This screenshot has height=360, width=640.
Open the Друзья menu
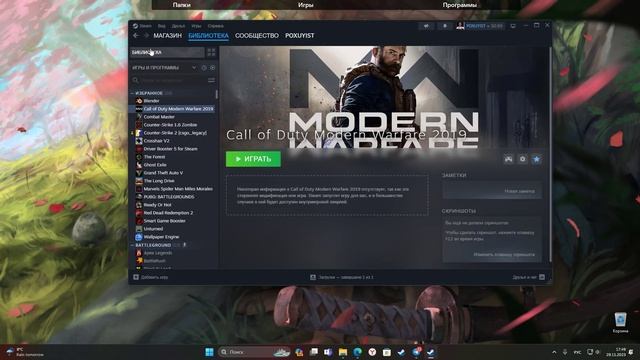click(x=178, y=26)
